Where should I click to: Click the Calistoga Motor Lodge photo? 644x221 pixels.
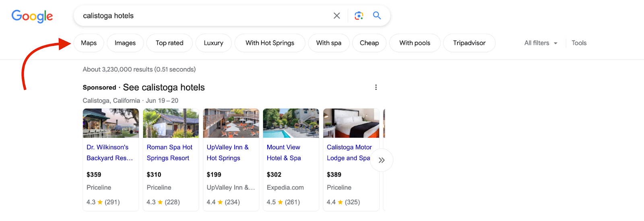[351, 123]
